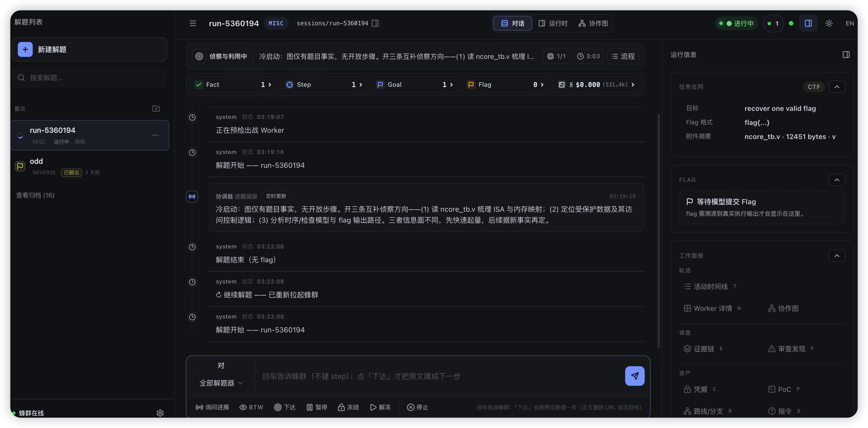Open 凭据 under 资产
This screenshot has height=428, width=868.
pos(700,389)
